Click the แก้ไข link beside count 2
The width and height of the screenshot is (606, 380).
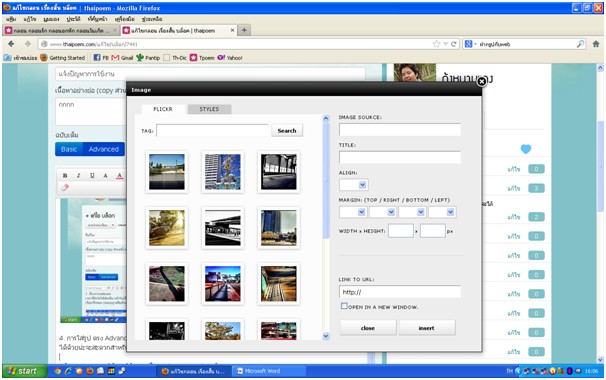tap(514, 217)
